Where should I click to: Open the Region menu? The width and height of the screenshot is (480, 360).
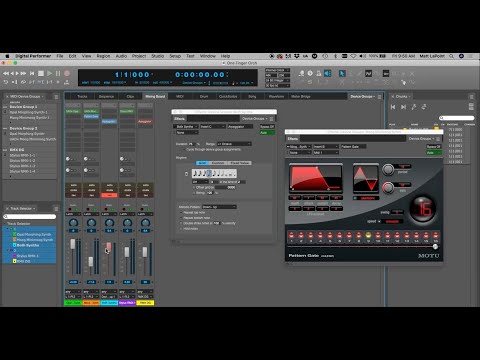103,56
